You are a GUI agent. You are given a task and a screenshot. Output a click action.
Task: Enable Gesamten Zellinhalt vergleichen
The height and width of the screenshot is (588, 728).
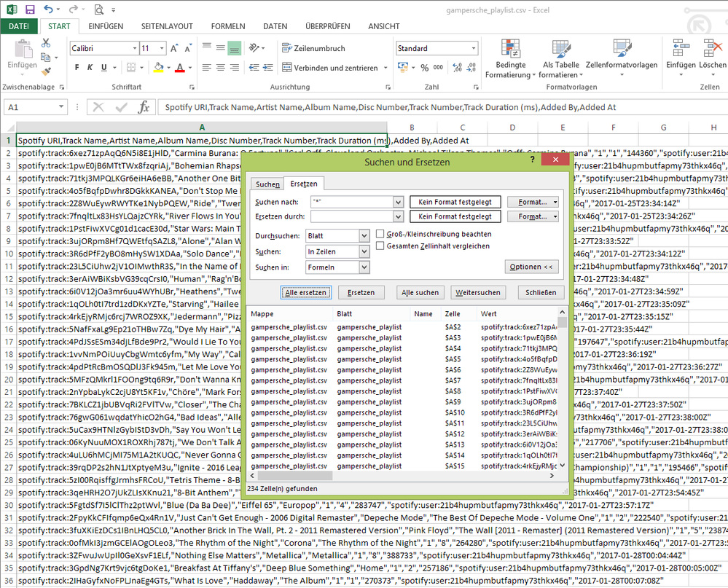[380, 246]
